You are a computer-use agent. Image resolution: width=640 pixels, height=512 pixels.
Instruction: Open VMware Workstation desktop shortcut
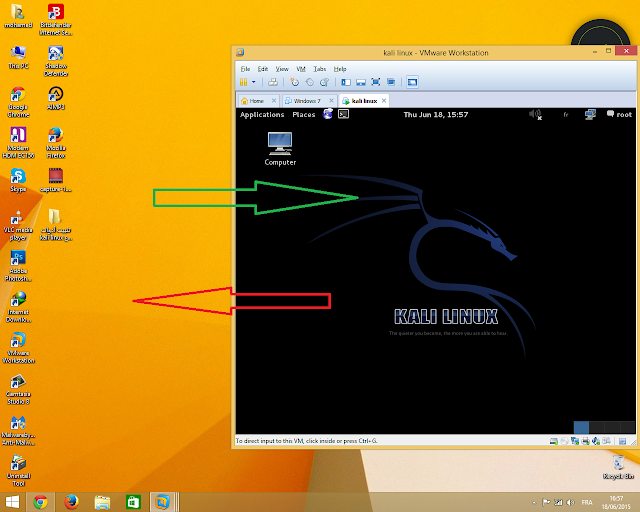tap(18, 348)
